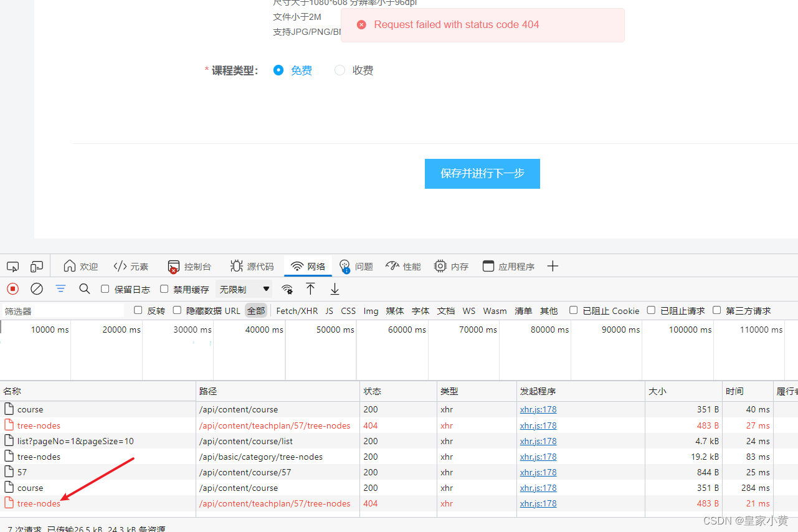This screenshot has height=532, width=798.
Task: Sort by 发起程序 column header
Action: (x=581, y=391)
